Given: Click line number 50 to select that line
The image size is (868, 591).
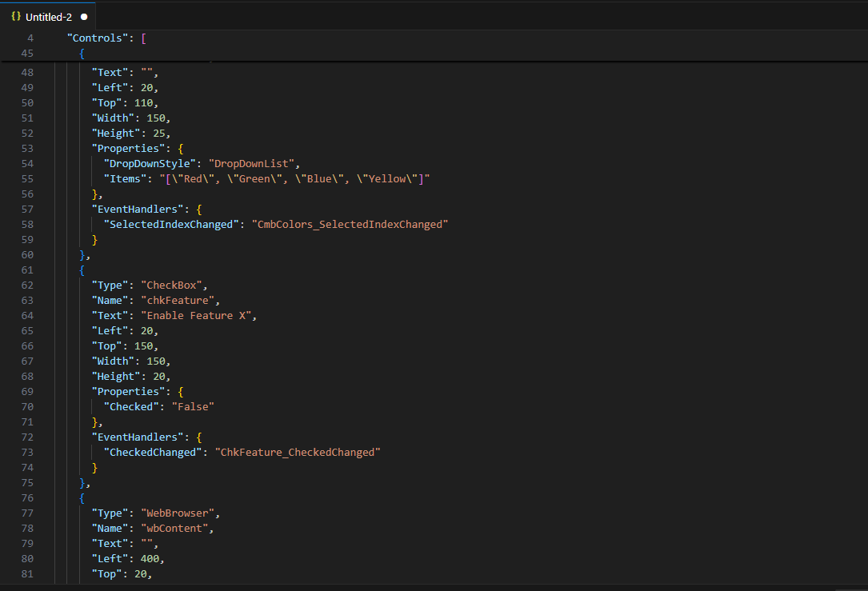Looking at the screenshot, I should 27,102.
